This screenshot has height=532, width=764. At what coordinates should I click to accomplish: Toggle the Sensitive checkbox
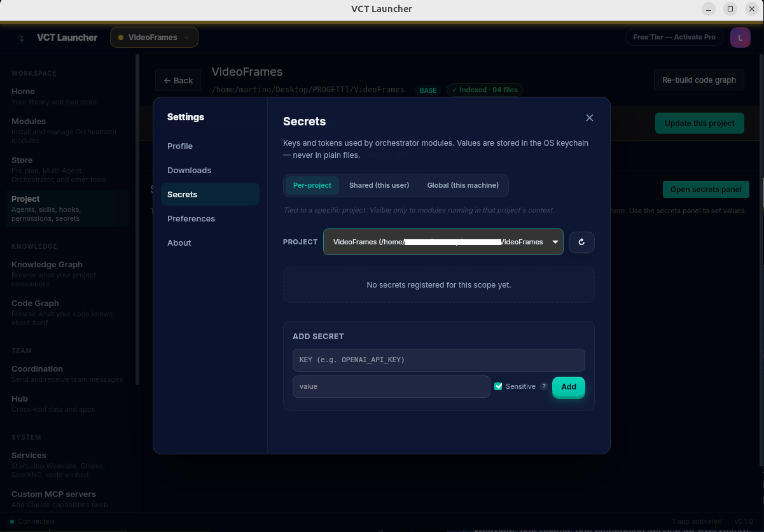(498, 386)
